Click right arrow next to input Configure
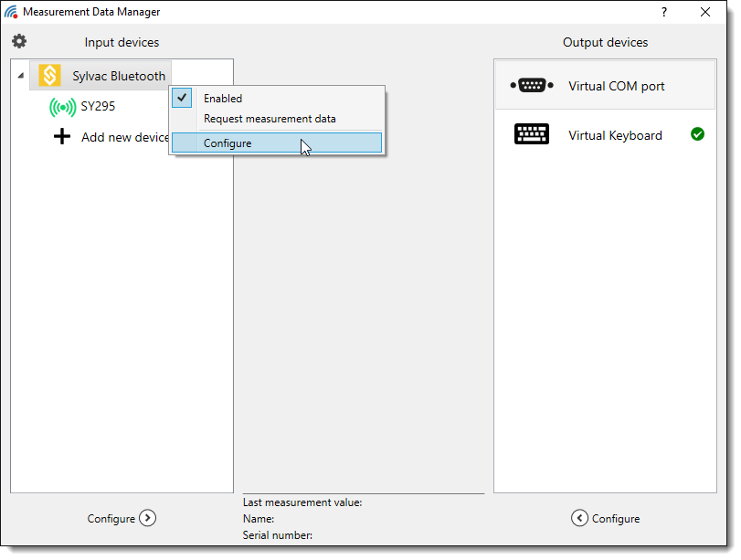The image size is (741, 560). 148,518
